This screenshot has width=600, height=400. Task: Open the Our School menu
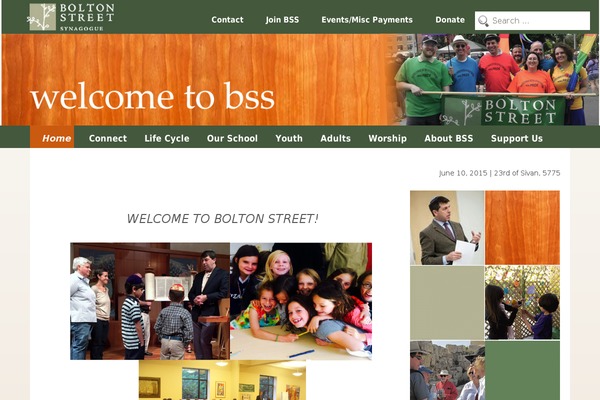click(x=232, y=138)
